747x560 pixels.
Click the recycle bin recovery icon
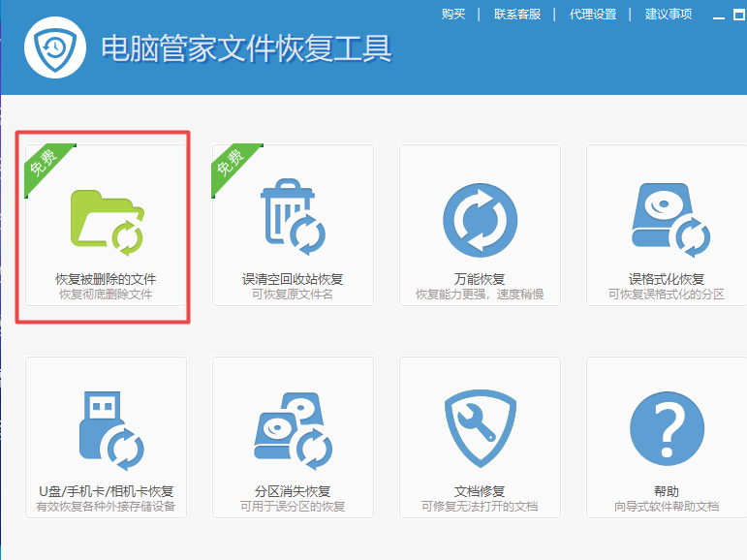pyautogui.click(x=293, y=217)
